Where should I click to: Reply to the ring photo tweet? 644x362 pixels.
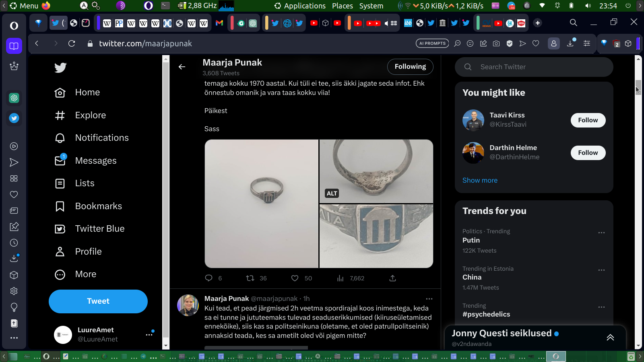(209, 278)
